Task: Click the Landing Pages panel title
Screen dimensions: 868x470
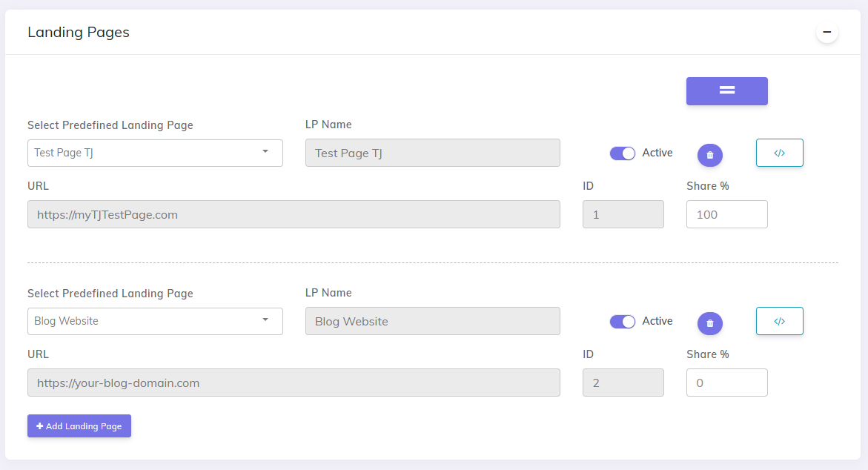Action: [x=79, y=33]
